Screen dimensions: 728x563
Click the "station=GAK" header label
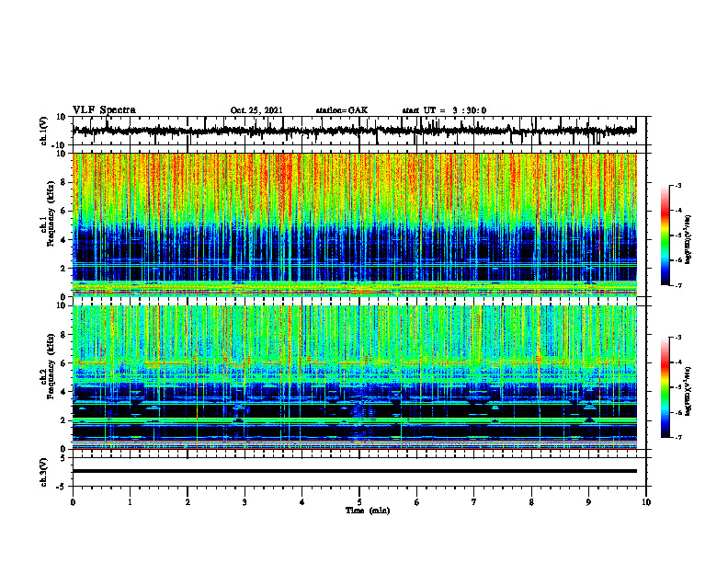coord(342,110)
